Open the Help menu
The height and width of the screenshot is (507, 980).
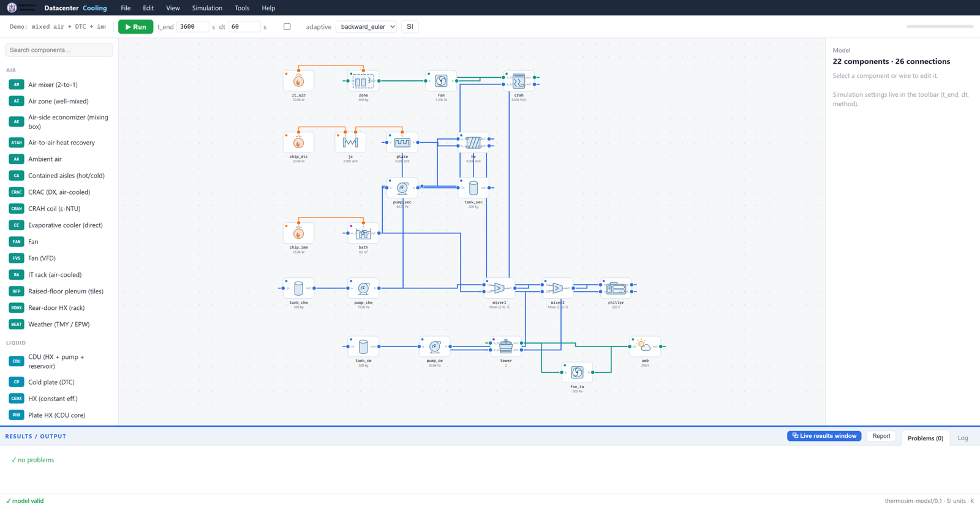point(268,8)
